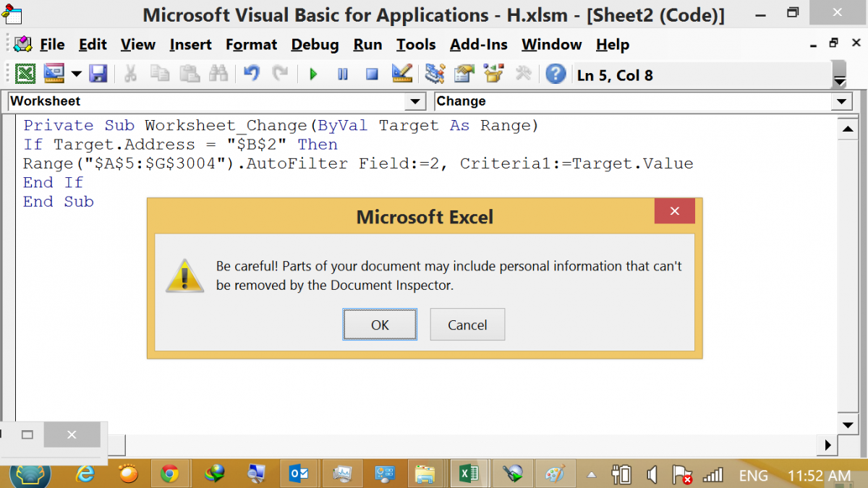Open the Object Browser icon
This screenshot has width=868, height=488.
click(493, 73)
